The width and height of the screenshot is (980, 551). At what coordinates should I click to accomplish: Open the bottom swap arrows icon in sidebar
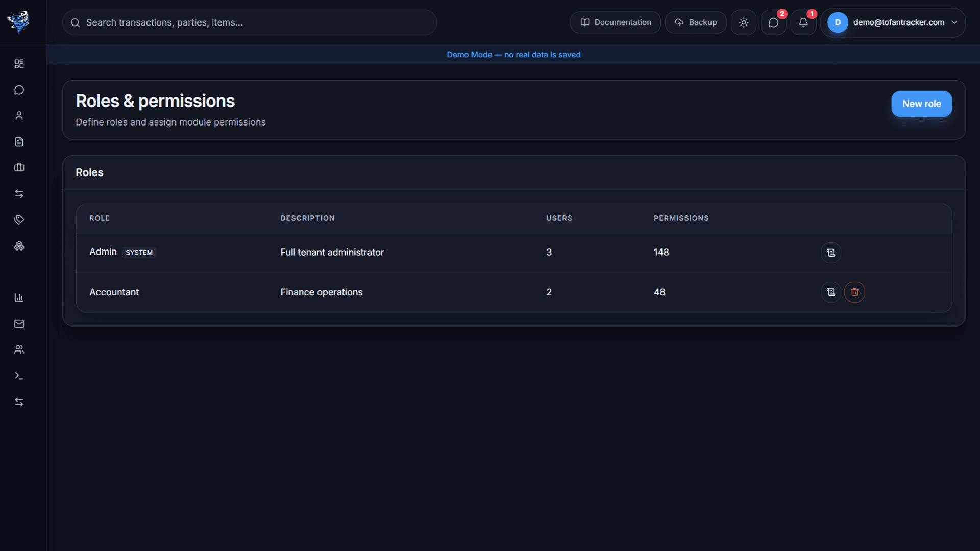tap(19, 402)
